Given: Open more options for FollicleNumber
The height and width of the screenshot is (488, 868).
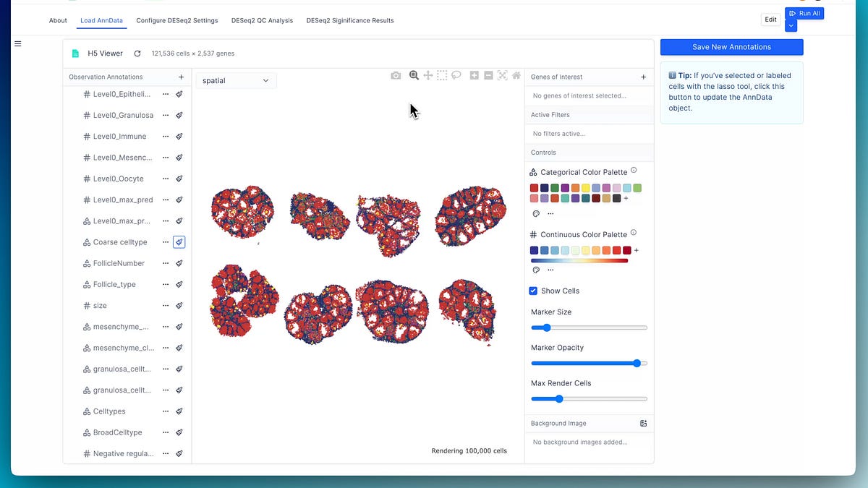Looking at the screenshot, I should (166, 263).
